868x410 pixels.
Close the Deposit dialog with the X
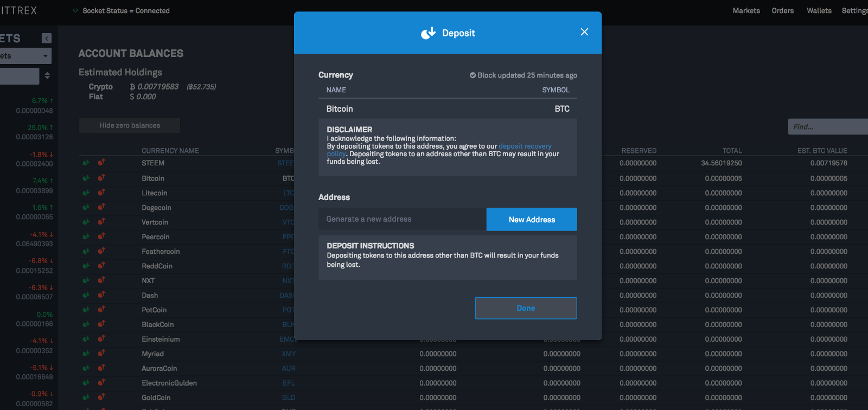coord(584,32)
